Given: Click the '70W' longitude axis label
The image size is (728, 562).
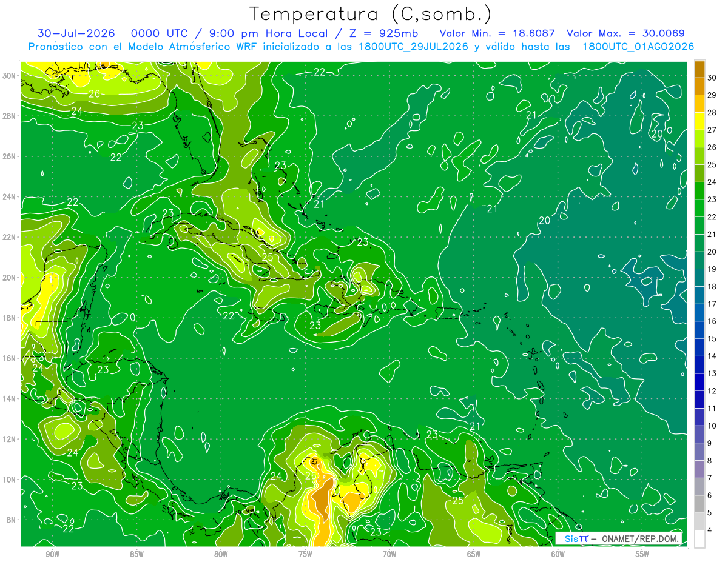Looking at the screenshot, I should pyautogui.click(x=389, y=554).
